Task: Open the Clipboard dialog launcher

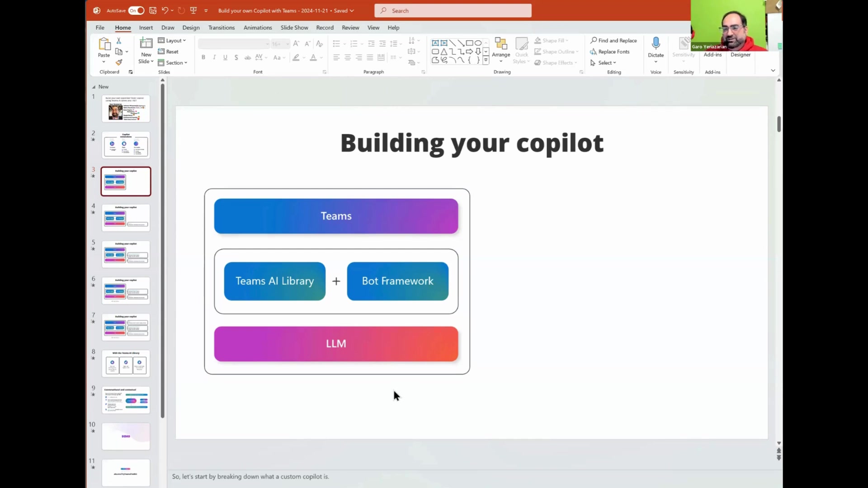Action: (131, 72)
